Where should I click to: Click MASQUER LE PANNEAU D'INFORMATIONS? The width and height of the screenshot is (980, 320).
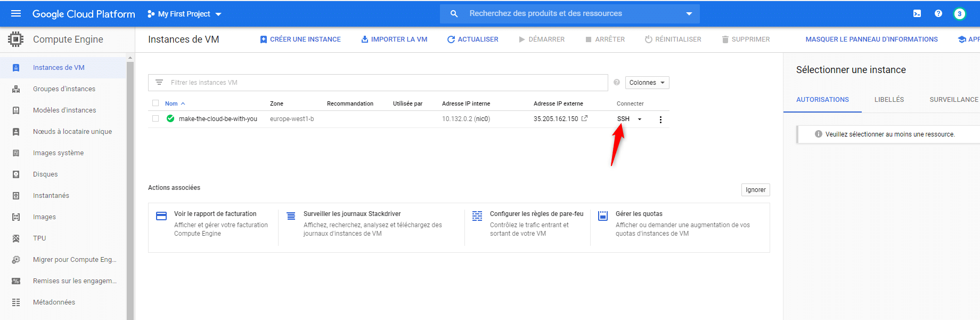pyautogui.click(x=871, y=39)
